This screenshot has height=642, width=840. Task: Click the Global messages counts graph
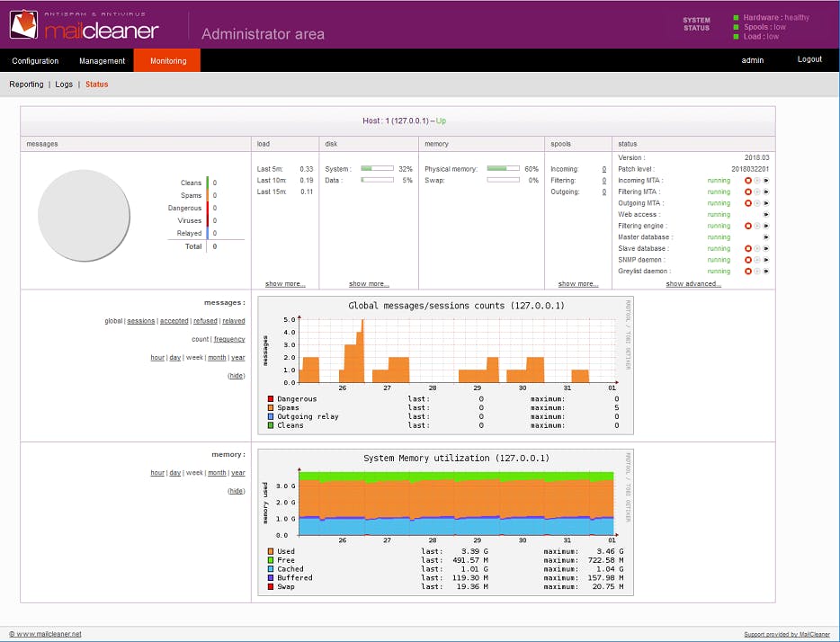(446, 365)
